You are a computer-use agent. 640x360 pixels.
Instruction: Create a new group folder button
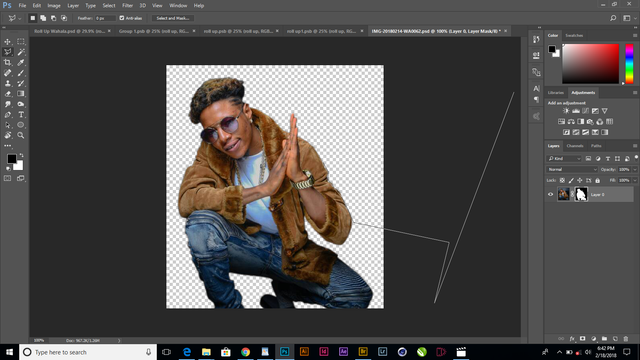click(604, 339)
